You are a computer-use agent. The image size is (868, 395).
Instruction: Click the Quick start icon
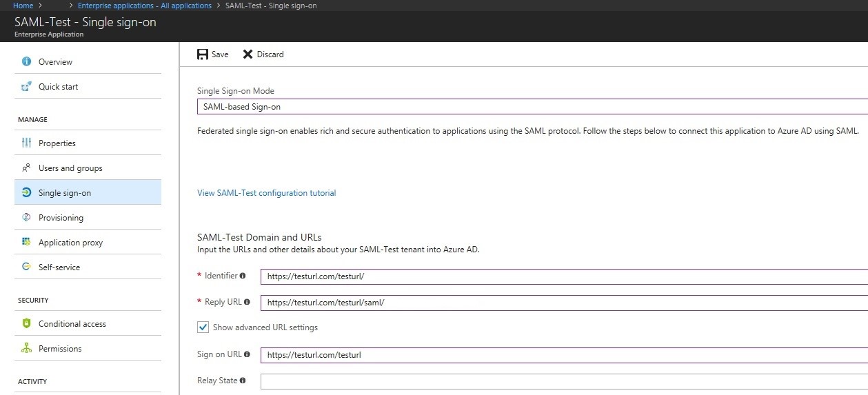[26, 87]
